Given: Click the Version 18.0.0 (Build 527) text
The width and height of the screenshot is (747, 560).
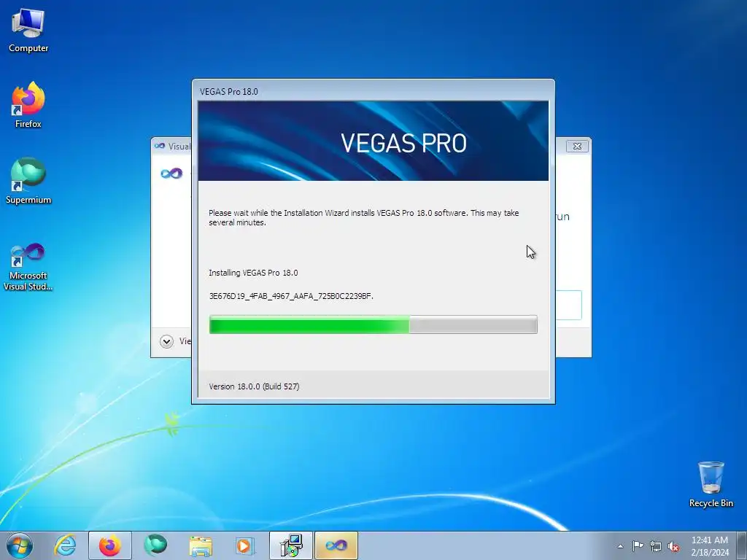Looking at the screenshot, I should pyautogui.click(x=254, y=386).
